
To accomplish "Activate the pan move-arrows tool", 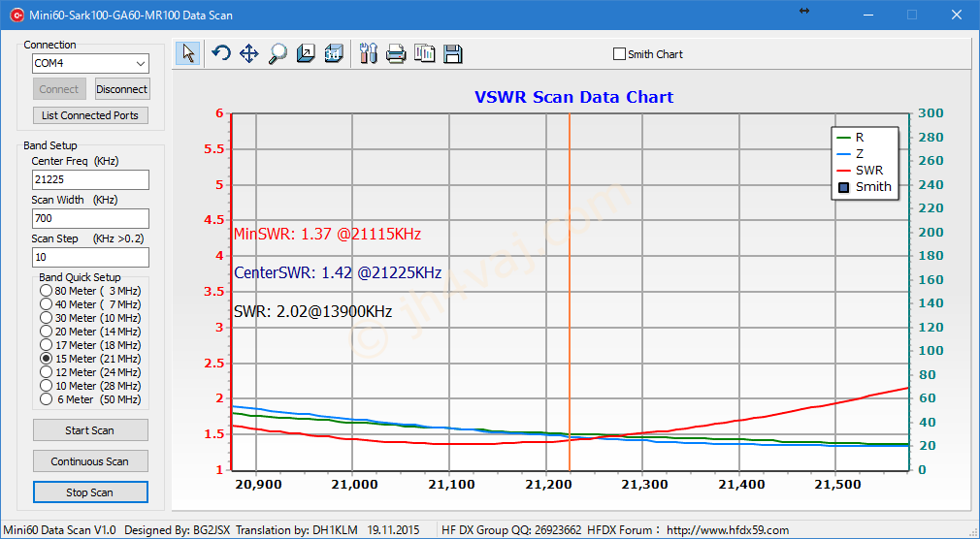I will [248, 53].
